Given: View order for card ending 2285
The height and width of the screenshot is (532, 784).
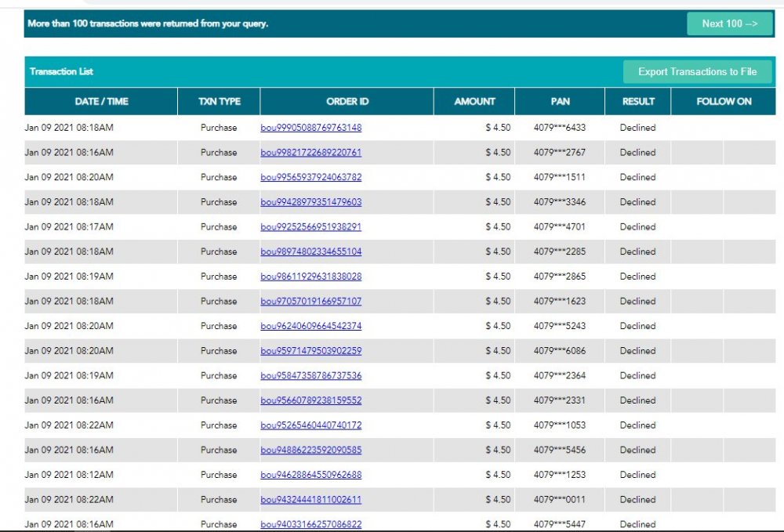Looking at the screenshot, I should (x=311, y=252).
